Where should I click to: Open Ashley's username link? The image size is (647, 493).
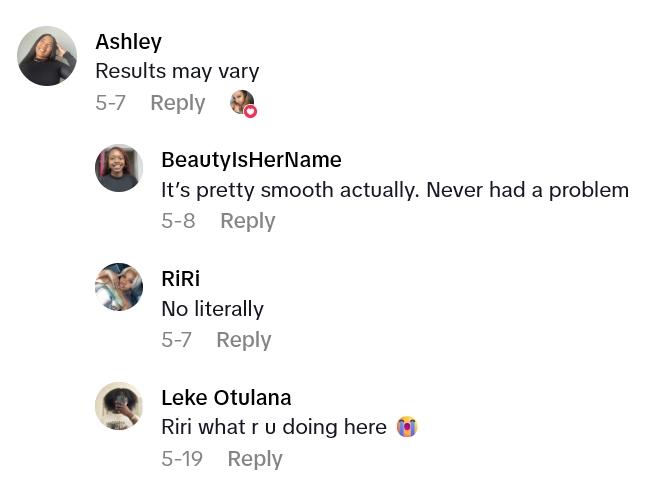coord(128,42)
